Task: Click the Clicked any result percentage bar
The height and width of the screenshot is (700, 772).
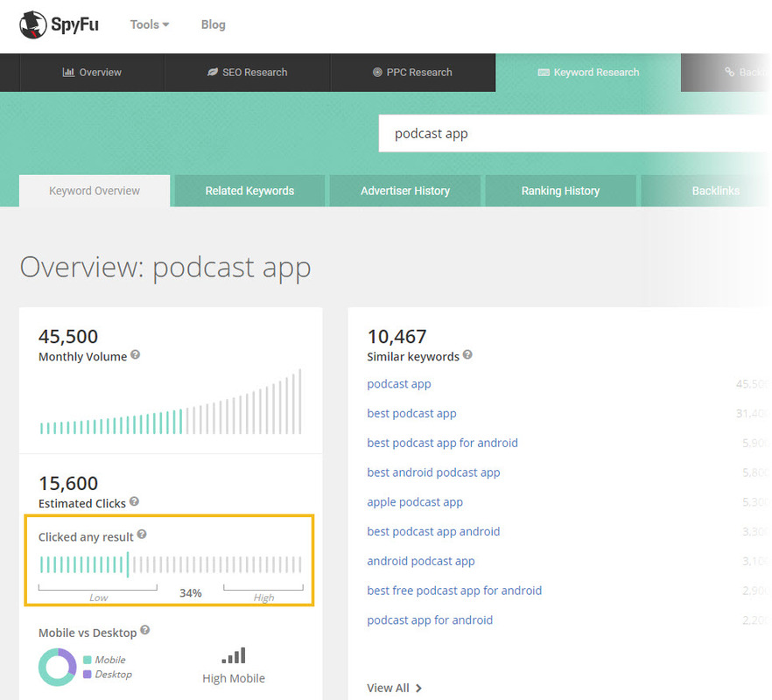Action: (171, 564)
